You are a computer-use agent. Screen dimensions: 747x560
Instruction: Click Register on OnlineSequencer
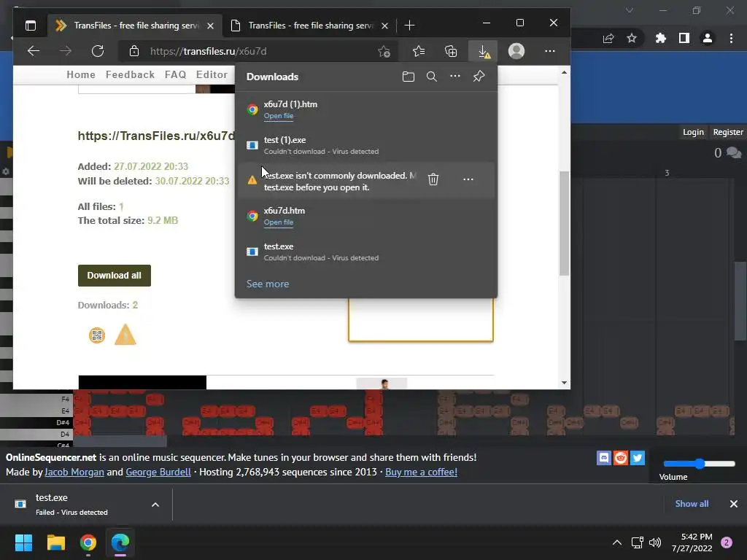728,132
